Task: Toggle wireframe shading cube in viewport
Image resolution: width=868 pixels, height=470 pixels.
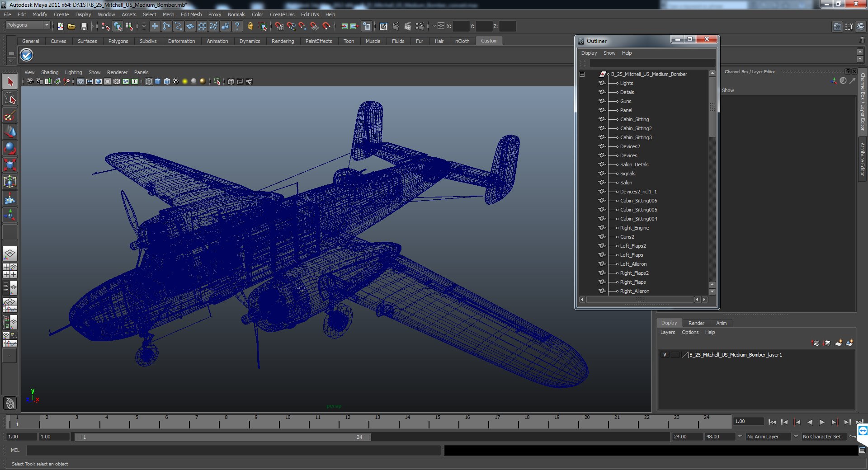Action: point(149,82)
